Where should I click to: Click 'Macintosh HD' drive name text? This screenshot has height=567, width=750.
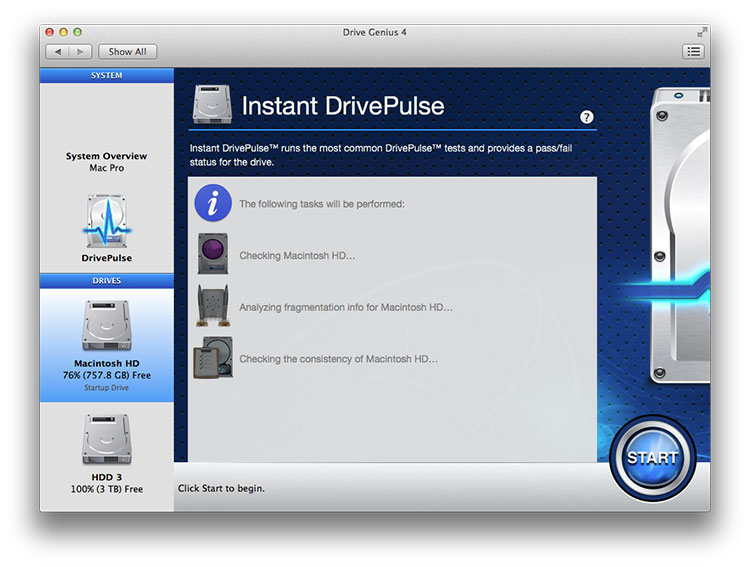tap(107, 364)
